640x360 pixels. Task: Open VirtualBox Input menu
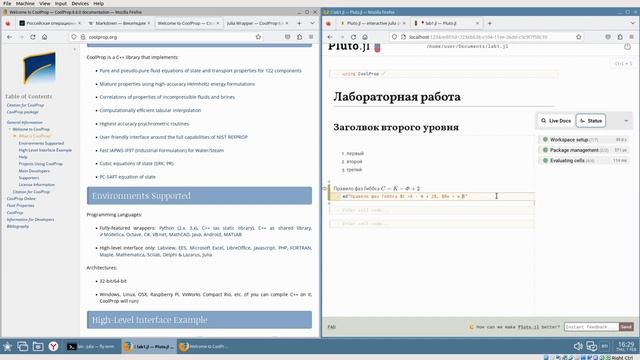[x=61, y=3]
